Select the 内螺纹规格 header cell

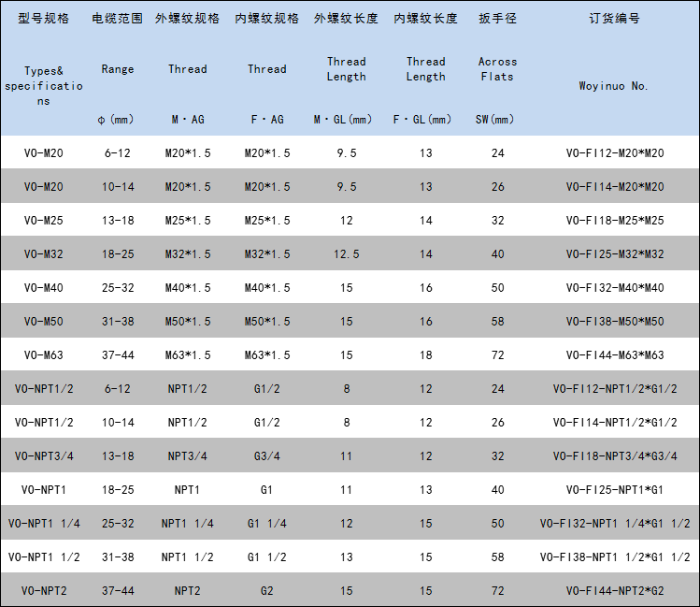tap(267, 19)
